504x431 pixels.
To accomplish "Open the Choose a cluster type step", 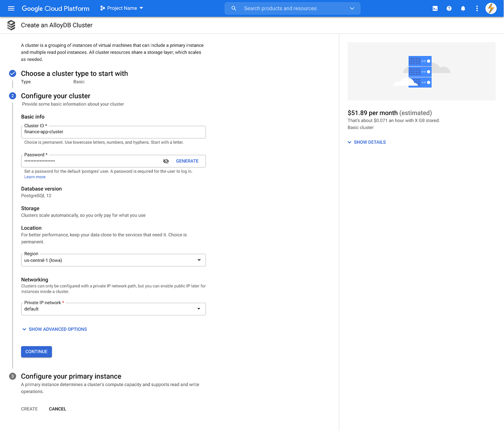I will (x=74, y=74).
